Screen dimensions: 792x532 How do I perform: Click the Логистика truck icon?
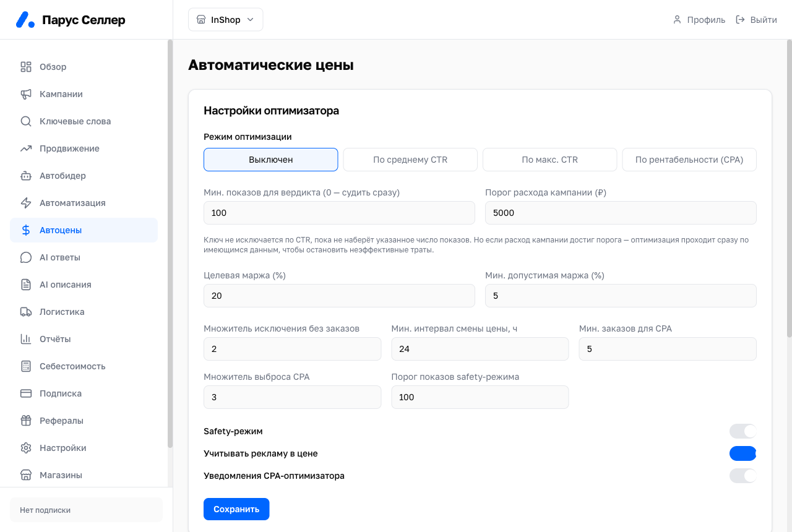click(x=26, y=312)
